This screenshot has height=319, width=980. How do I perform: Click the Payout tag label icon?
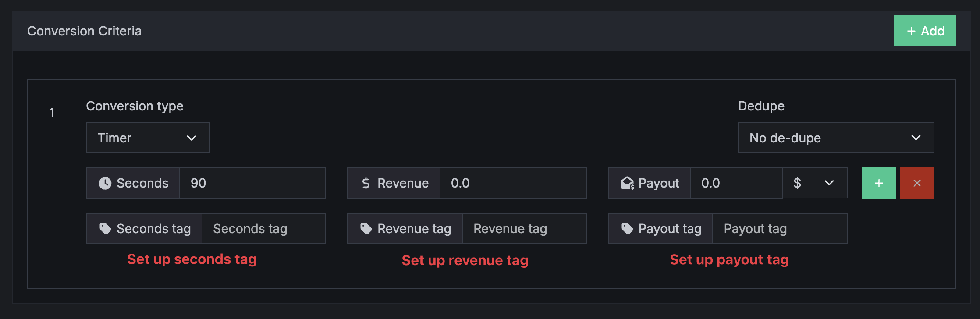(627, 229)
